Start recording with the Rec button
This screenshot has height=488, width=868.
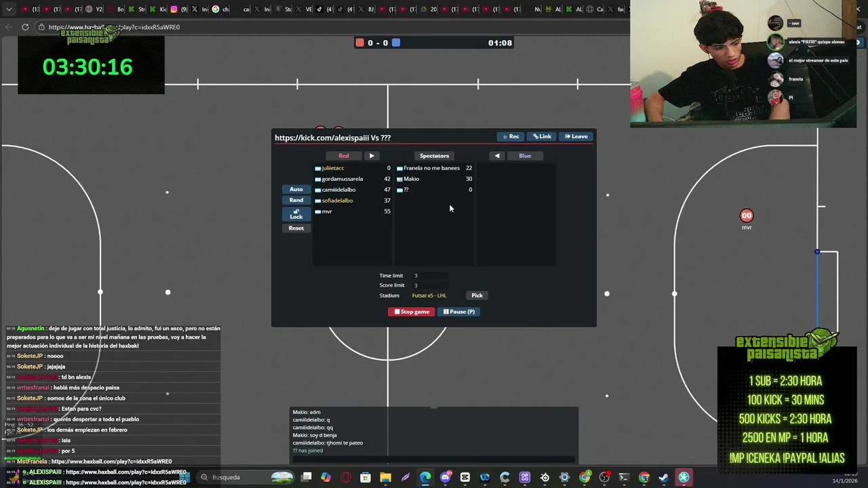pyautogui.click(x=511, y=136)
